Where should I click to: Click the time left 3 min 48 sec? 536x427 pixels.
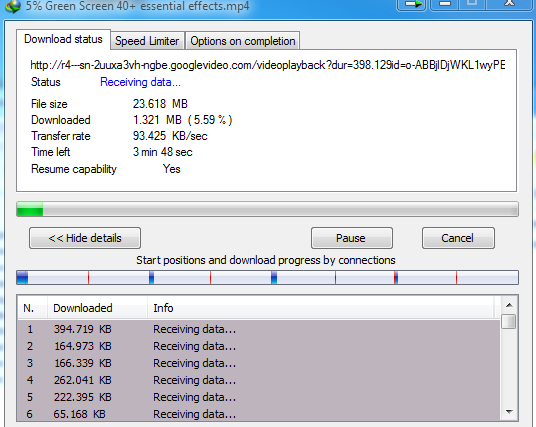tap(162, 152)
